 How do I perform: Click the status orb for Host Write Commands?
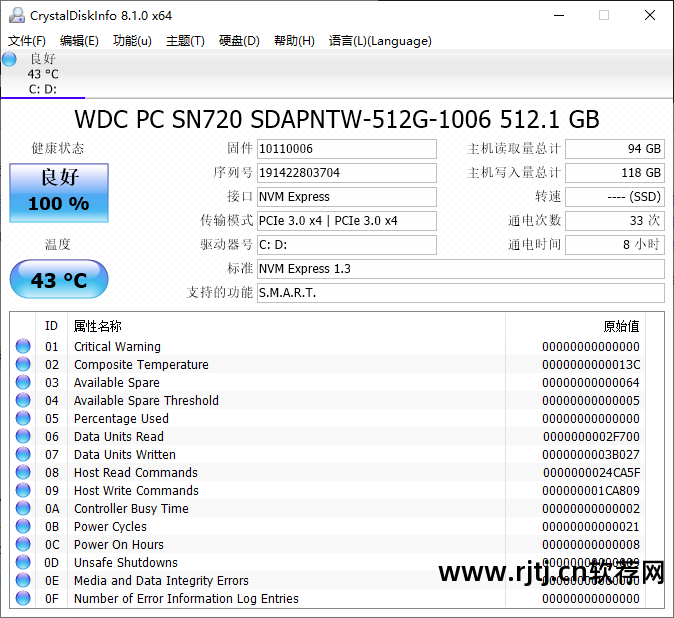pyautogui.click(x=23, y=490)
